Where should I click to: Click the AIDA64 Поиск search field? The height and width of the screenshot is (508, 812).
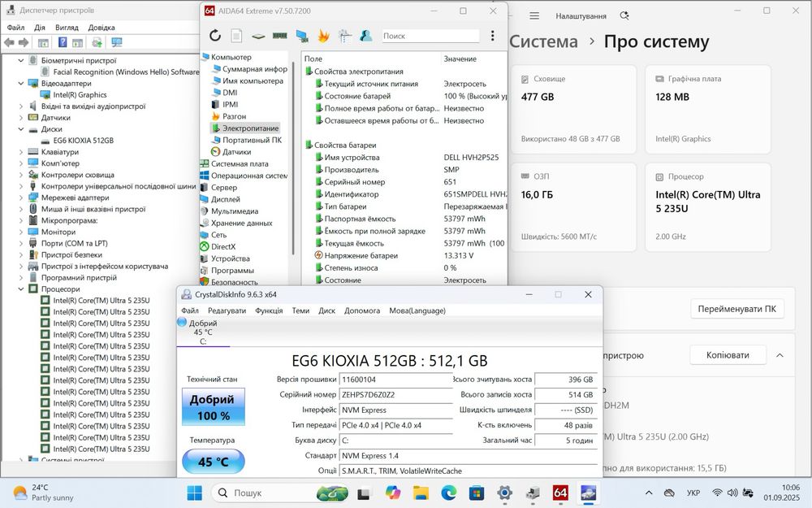[x=430, y=36]
